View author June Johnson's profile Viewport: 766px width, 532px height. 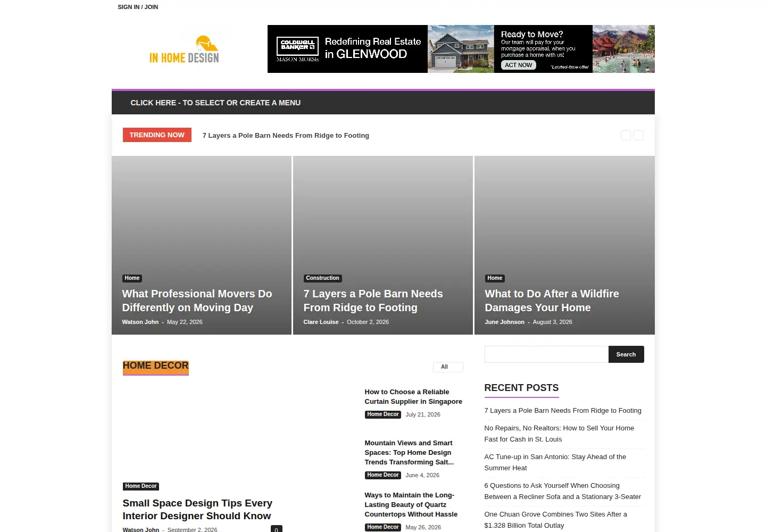504,322
